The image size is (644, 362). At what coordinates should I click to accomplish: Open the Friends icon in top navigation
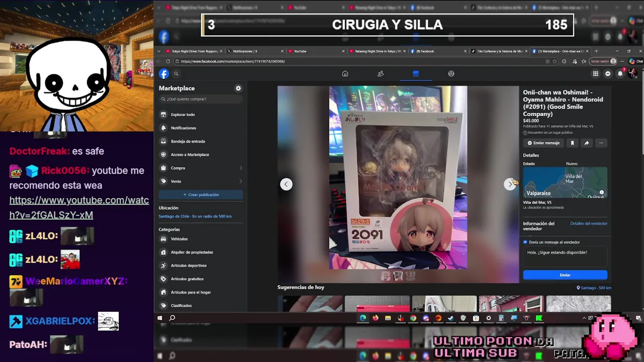[x=380, y=74]
